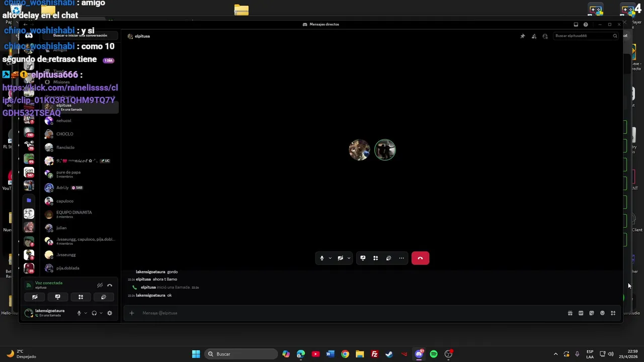The height and width of the screenshot is (362, 644).
Task: Hang up with the red disconnect button
Action: (420, 258)
